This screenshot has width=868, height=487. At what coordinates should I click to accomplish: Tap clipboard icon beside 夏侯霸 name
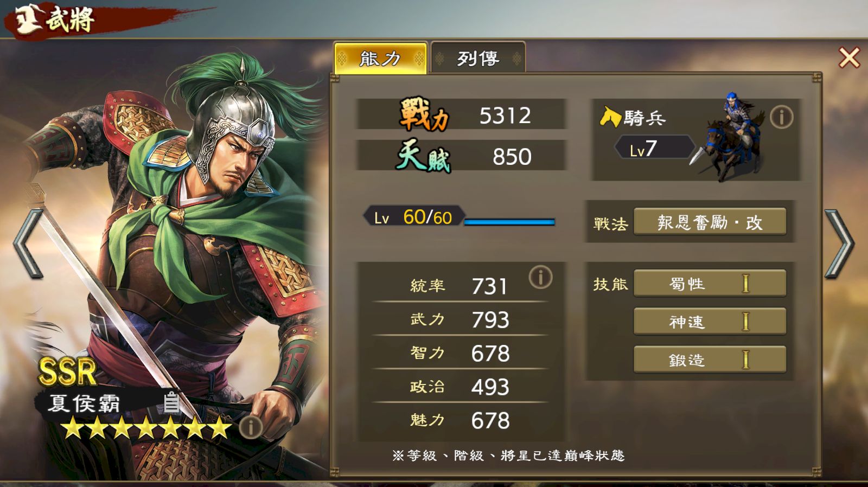[x=171, y=402]
